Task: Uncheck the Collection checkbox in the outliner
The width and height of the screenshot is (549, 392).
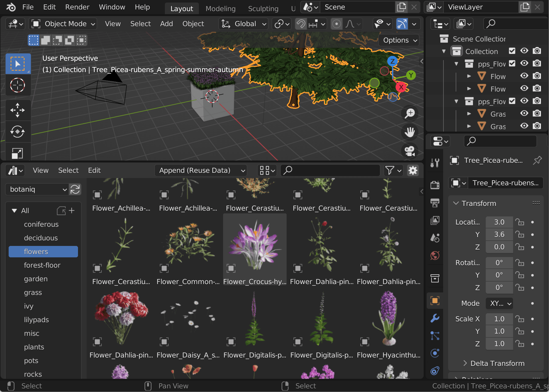Action: coord(512,51)
